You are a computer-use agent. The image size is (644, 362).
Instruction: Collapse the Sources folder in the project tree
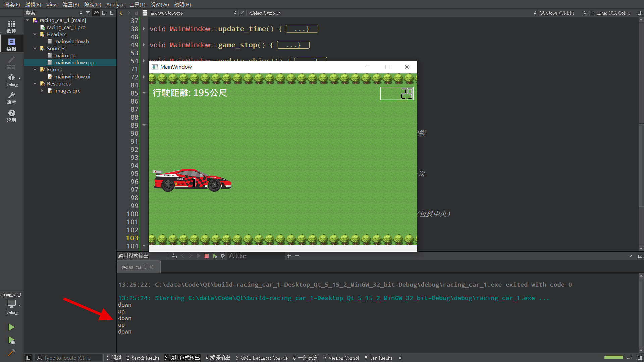point(35,49)
